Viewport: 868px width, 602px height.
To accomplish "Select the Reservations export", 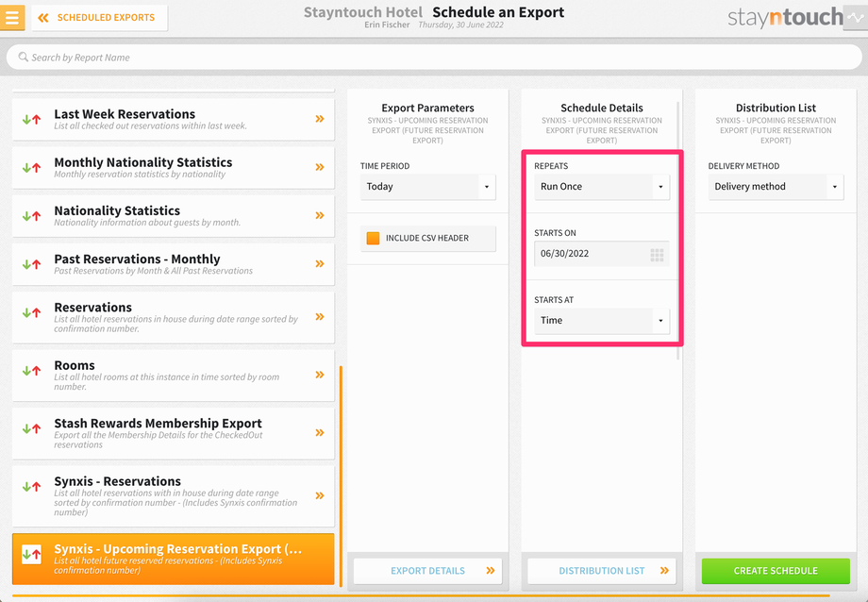I will pyautogui.click(x=174, y=317).
